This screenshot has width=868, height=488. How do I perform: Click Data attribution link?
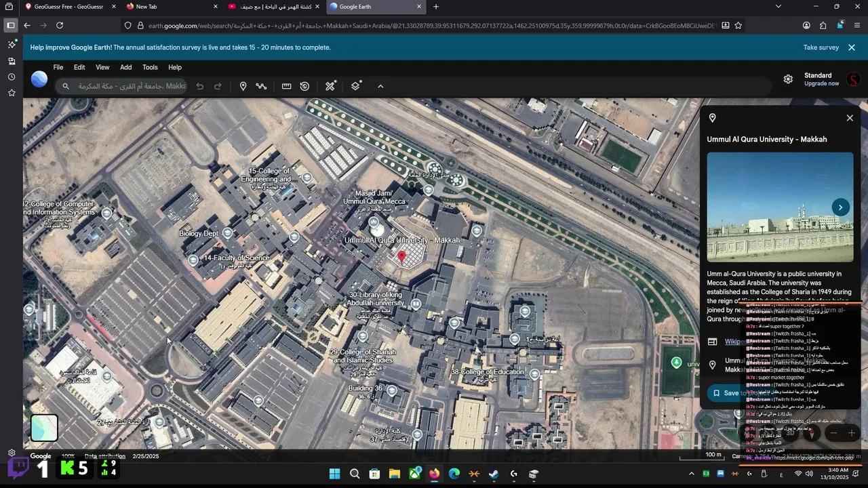click(104, 456)
